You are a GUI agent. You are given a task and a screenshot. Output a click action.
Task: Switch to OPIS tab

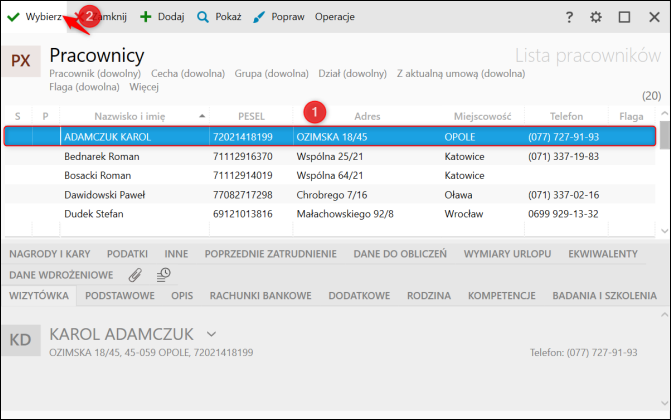pyautogui.click(x=182, y=296)
